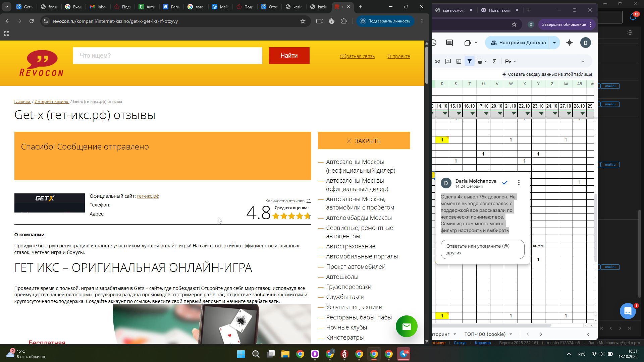Image resolution: width=644 pixels, height=362 pixels.
Task: Toggle the filter icon in Sheets toolbar
Action: (470, 61)
